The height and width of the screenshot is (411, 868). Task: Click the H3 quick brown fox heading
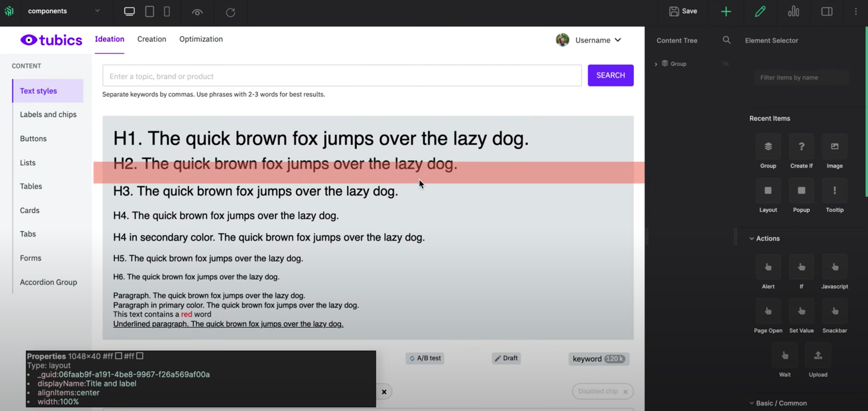(x=256, y=191)
